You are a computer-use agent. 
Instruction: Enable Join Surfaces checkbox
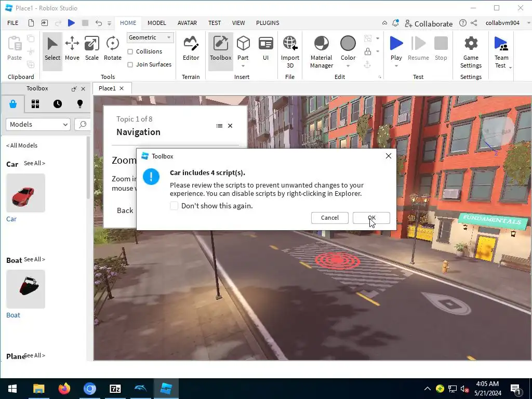pos(130,64)
